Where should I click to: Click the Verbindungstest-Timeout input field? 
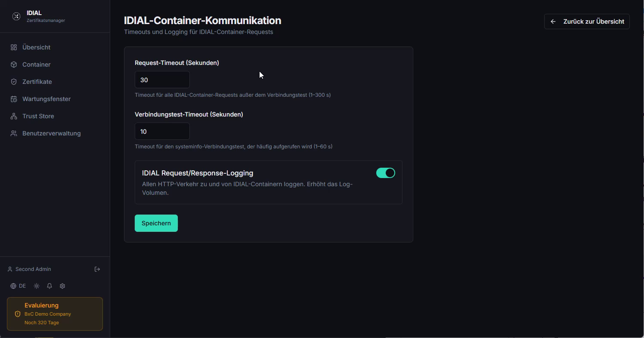pyautogui.click(x=162, y=131)
